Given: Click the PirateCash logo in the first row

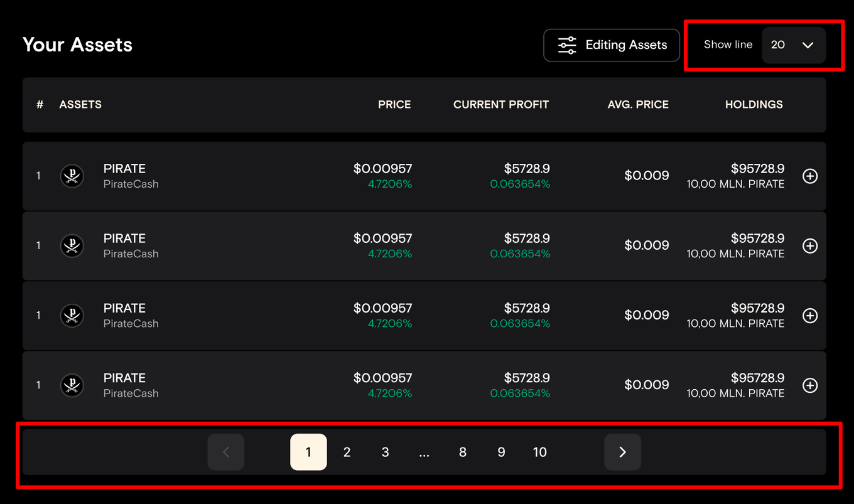Looking at the screenshot, I should (72, 176).
